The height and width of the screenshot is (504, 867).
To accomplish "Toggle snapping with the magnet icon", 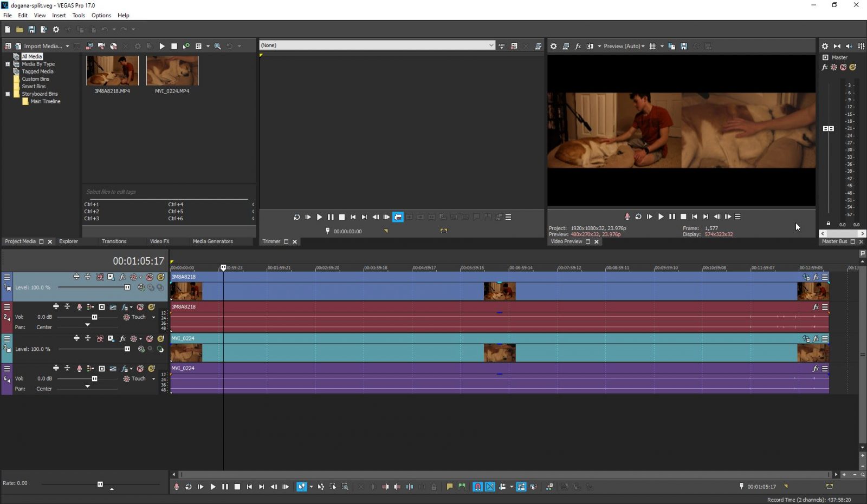I will click(477, 487).
